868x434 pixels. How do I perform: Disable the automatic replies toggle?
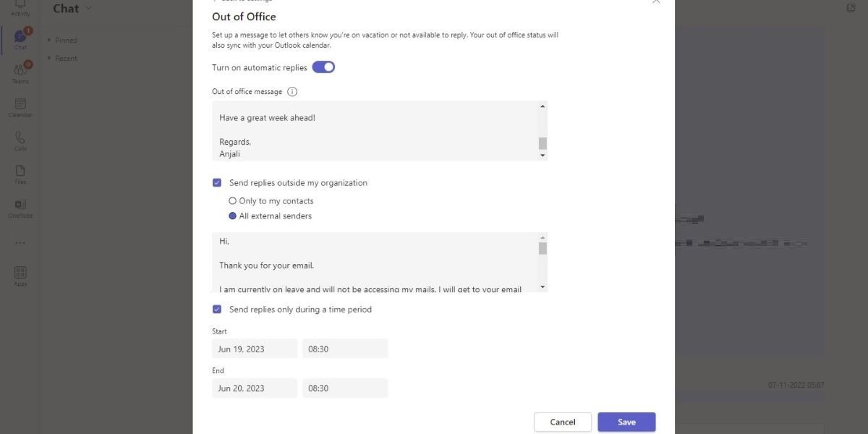(x=323, y=67)
